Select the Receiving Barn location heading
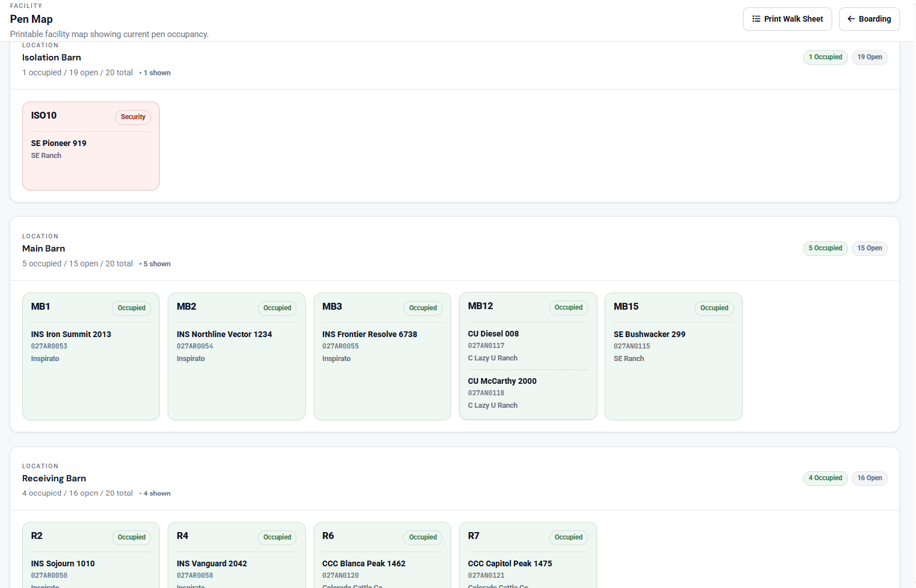 (54, 478)
